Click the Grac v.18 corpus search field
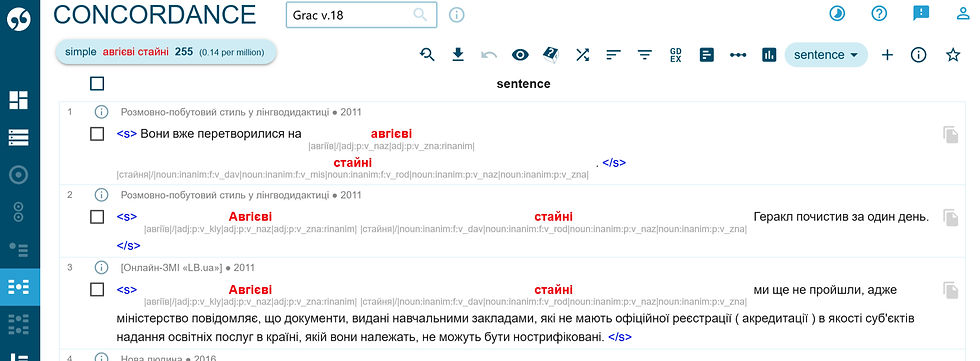Screen dimensions: 980x361 [x=361, y=15]
